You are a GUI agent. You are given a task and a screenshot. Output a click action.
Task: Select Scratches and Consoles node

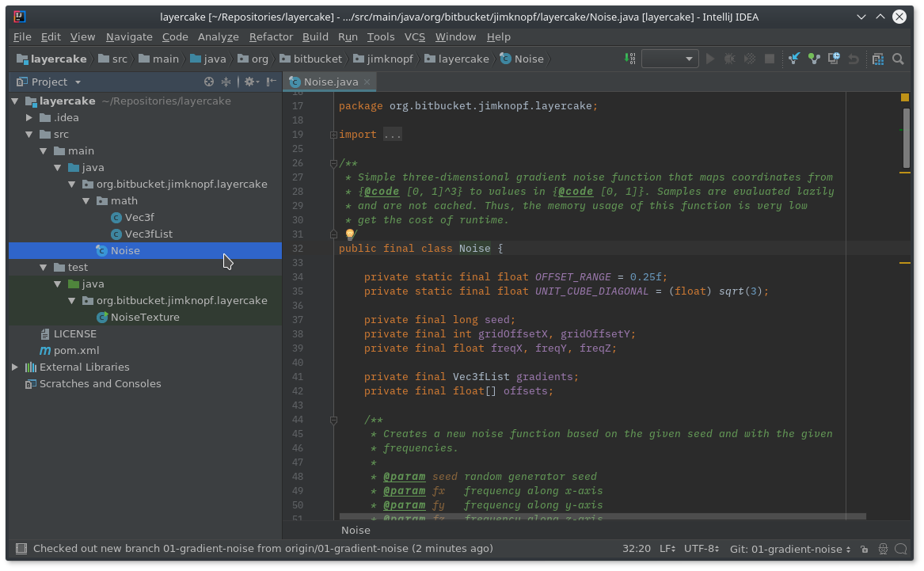tap(93, 383)
